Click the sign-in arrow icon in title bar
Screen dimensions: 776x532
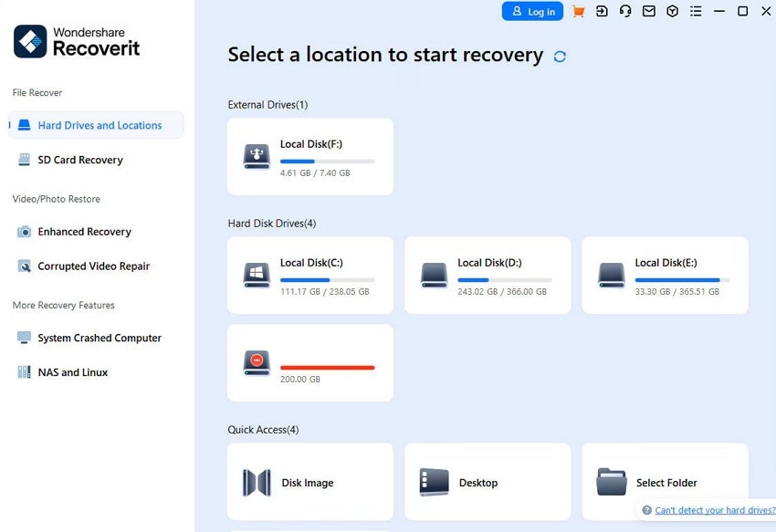(x=602, y=11)
